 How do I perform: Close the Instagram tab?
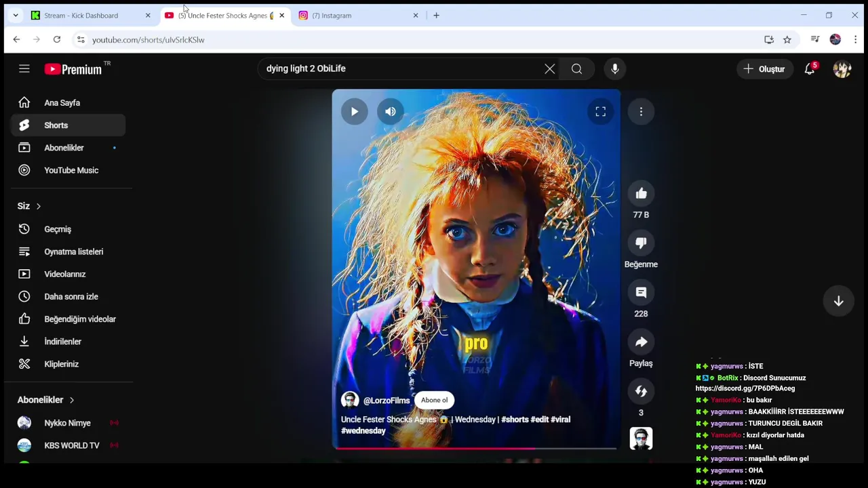416,16
